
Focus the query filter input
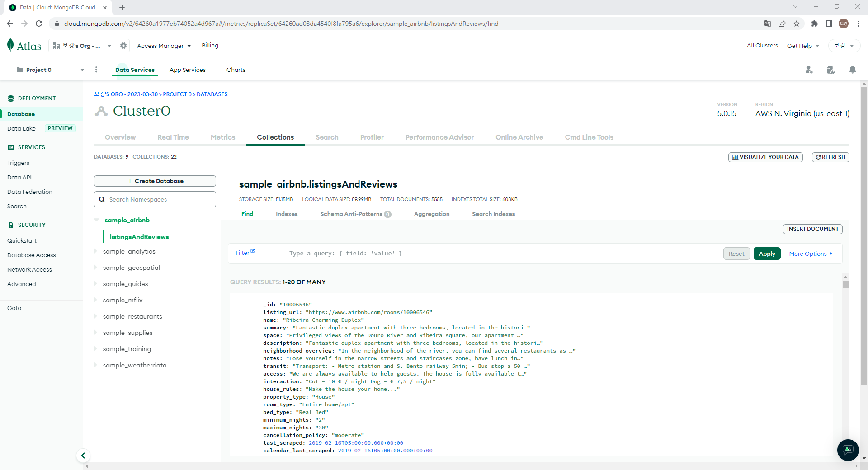click(x=502, y=254)
